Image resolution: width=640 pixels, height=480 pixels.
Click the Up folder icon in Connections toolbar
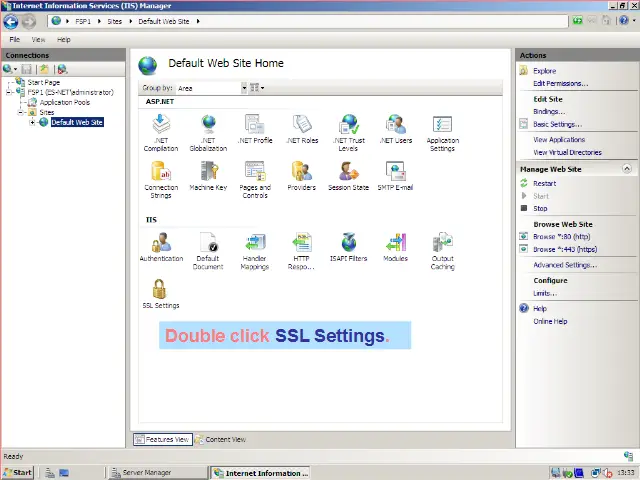pos(44,69)
